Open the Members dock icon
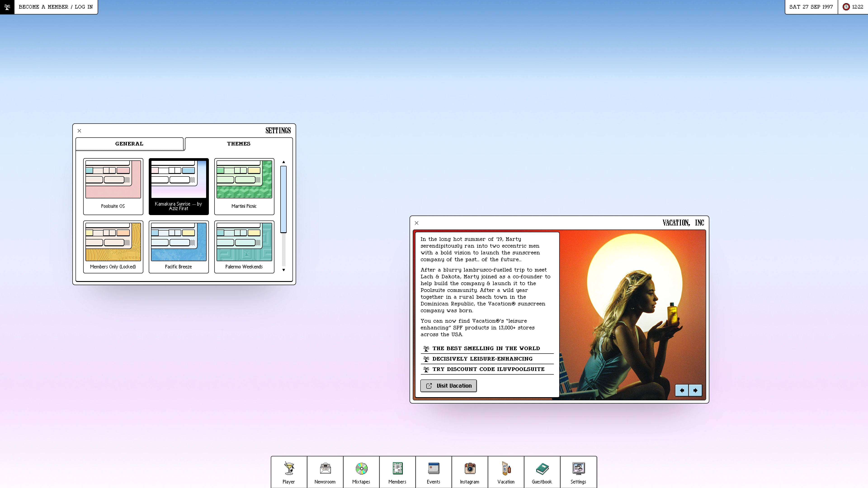This screenshot has width=868, height=488. click(397, 472)
